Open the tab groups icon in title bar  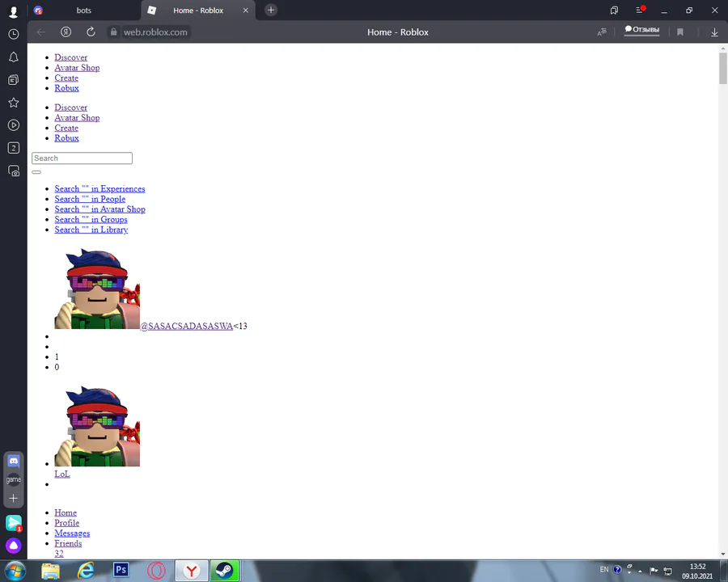click(614, 11)
